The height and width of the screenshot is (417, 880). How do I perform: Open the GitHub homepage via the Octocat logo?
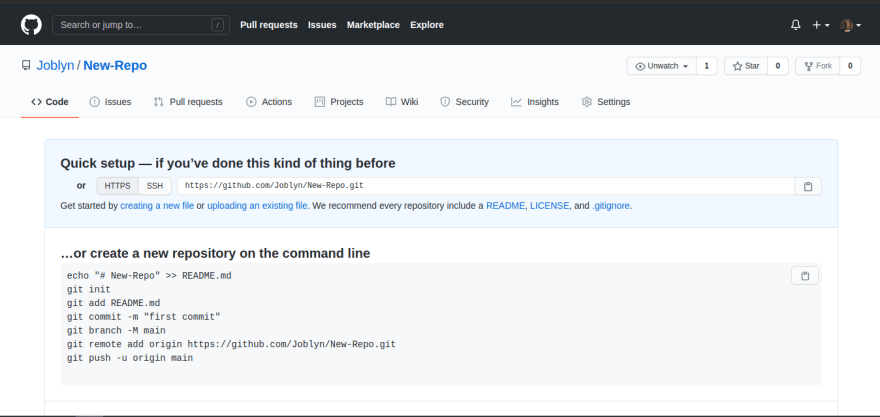pos(31,25)
